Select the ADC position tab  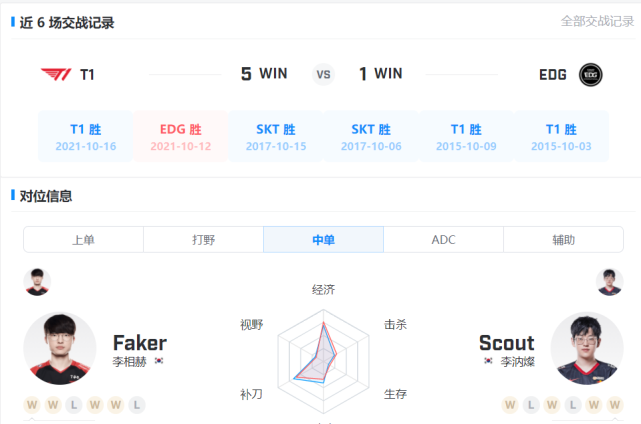443,240
